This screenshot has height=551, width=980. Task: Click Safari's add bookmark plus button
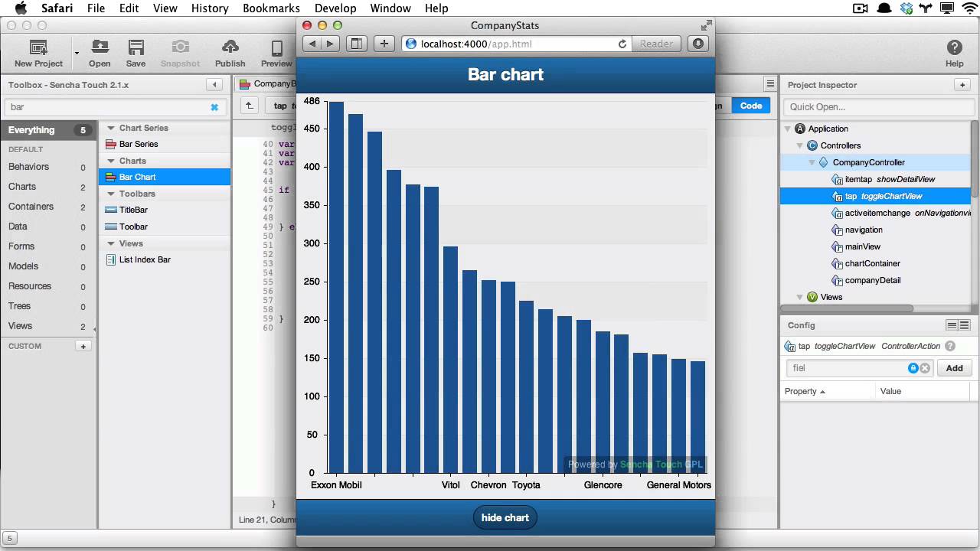coord(384,44)
